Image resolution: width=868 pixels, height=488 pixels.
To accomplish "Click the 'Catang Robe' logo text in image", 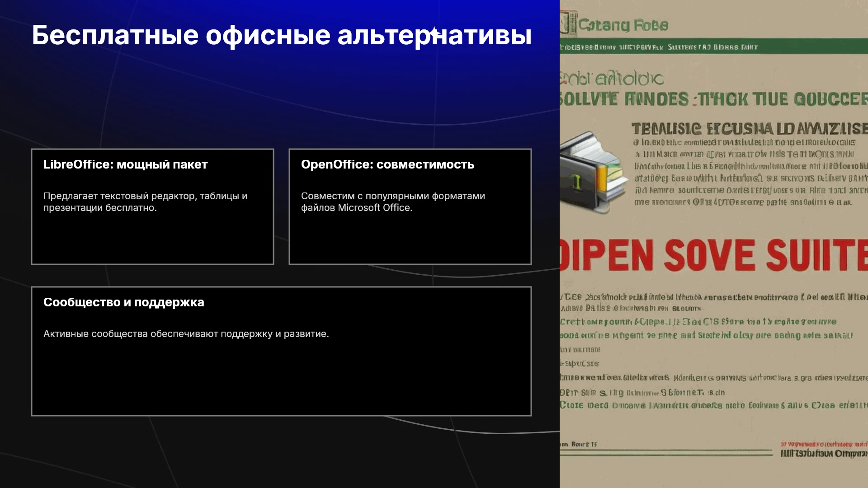I will pyautogui.click(x=623, y=25).
